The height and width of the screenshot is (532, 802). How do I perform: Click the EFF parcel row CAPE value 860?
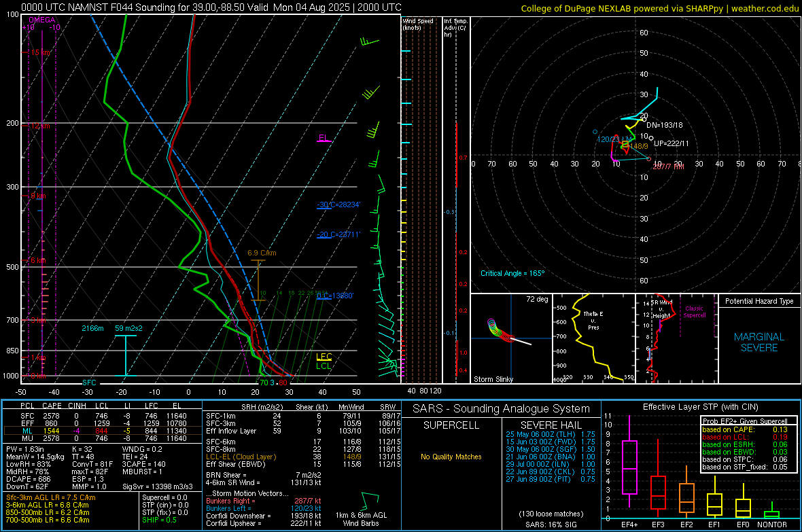51,423
